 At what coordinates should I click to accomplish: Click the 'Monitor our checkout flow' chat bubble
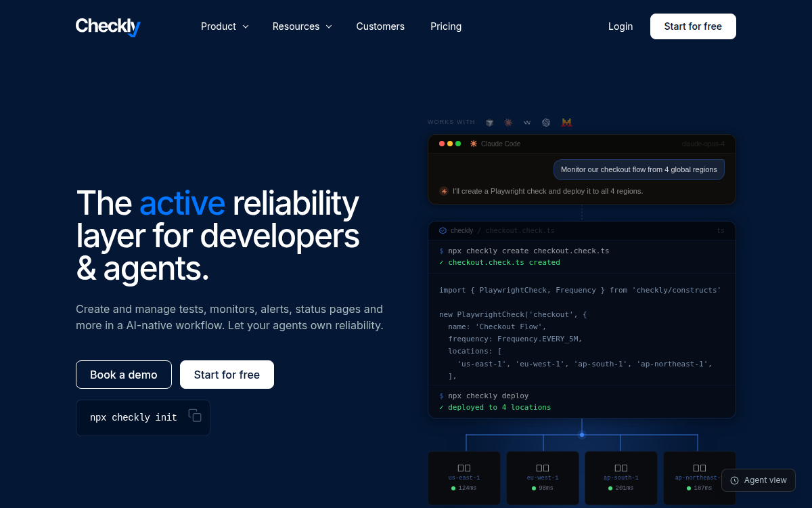pyautogui.click(x=639, y=169)
